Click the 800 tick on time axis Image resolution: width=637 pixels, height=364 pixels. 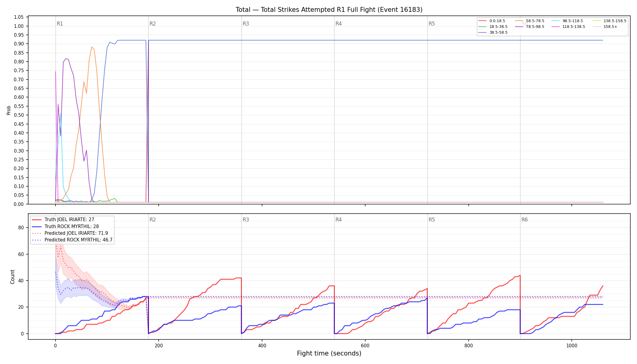point(468,345)
